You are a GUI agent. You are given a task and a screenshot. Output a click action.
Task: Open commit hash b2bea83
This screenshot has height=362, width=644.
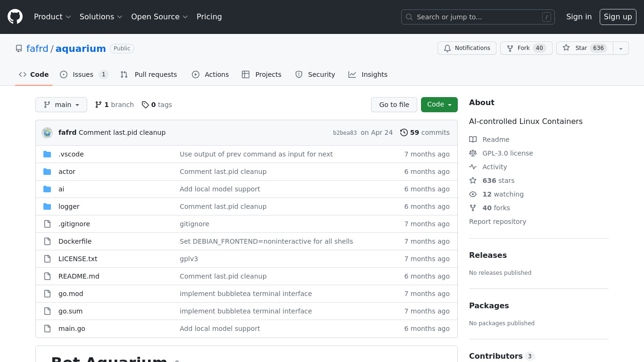click(x=345, y=133)
